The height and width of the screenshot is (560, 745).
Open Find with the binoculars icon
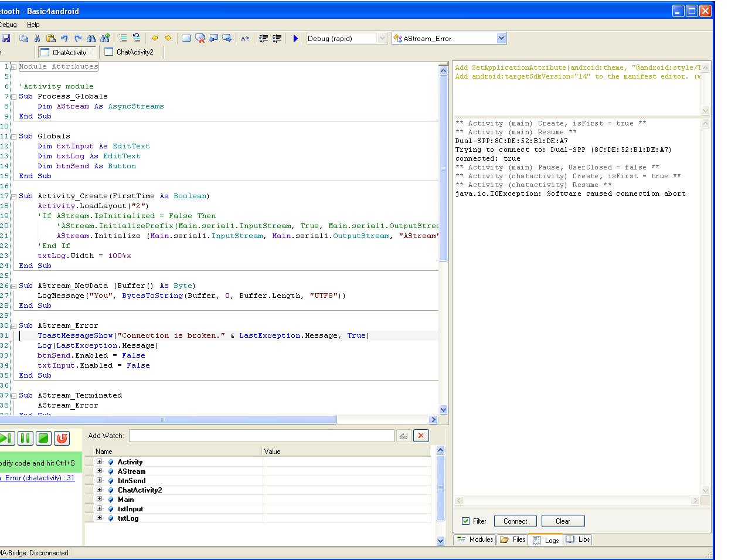(x=91, y=38)
